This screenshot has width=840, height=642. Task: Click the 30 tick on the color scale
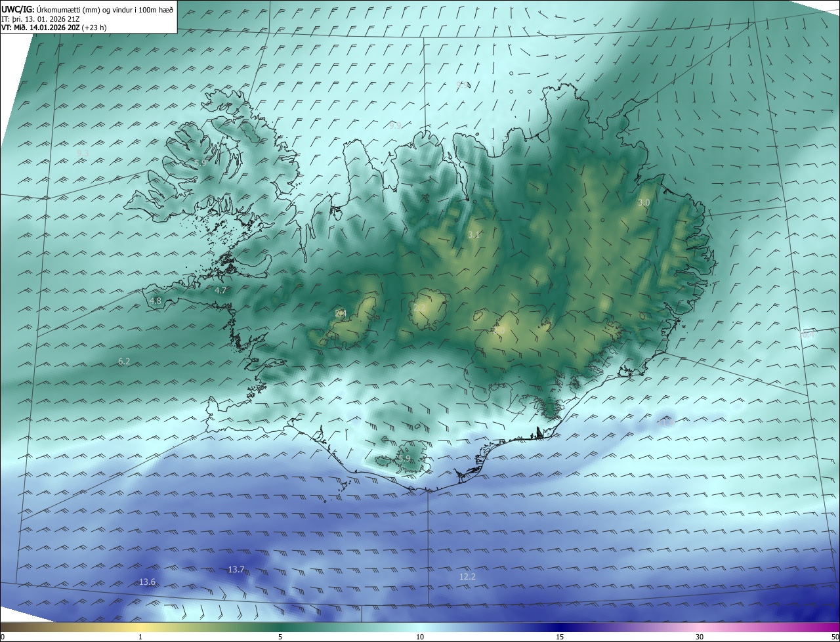point(700,637)
